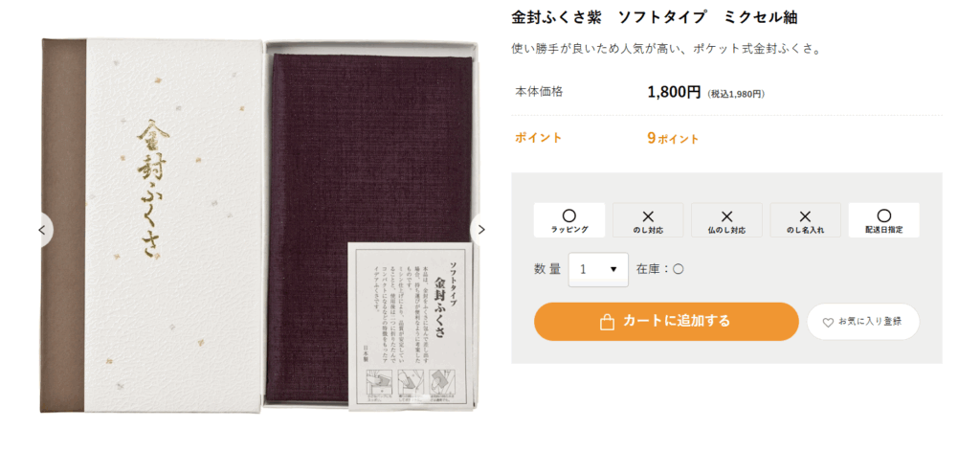
Task: Click the heart icon for favorites
Action: coord(828,323)
